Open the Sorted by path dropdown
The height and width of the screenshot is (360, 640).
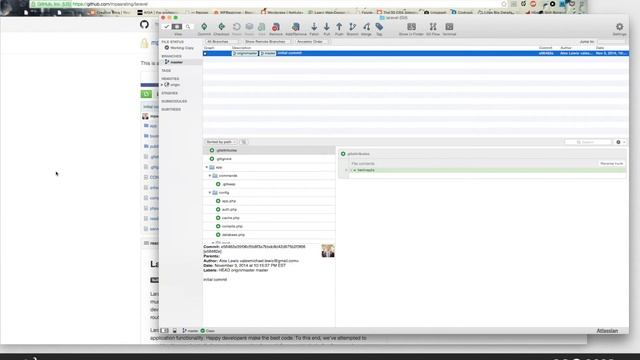point(221,142)
